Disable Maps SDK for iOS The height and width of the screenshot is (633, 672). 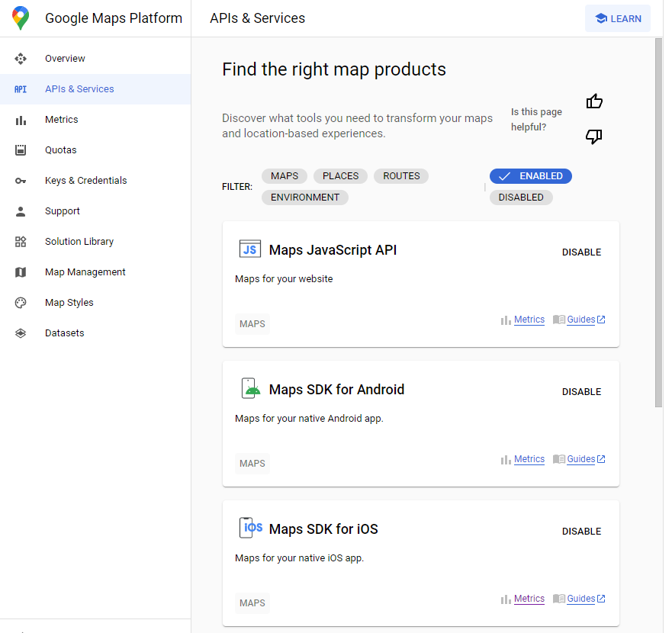pos(581,532)
